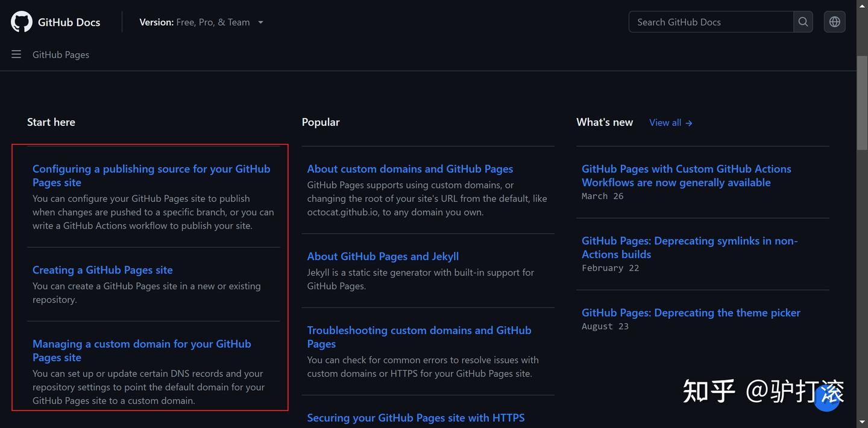Open GitHub Pages breadcrumb item
Screen dimensions: 868x428
[x=61, y=54]
